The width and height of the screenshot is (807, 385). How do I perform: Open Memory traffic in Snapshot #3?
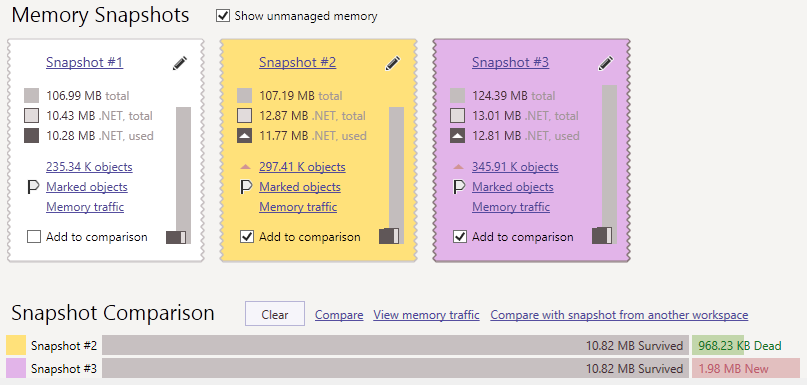[511, 207]
